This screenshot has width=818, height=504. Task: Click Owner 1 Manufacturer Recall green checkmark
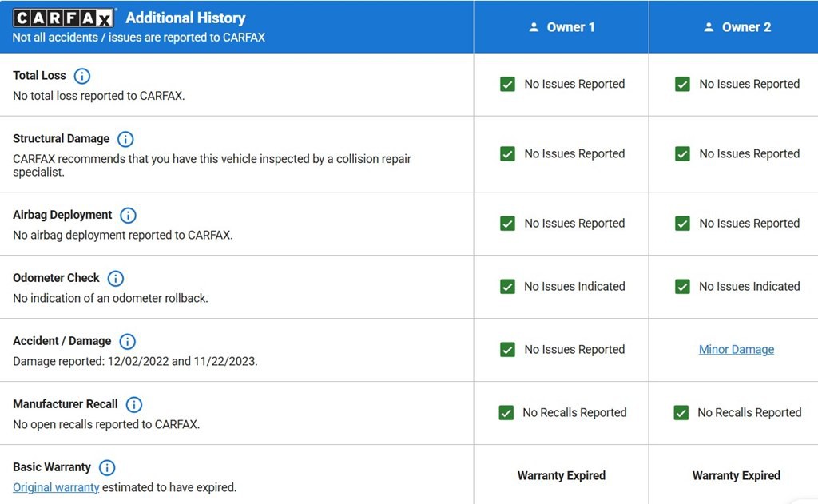(x=506, y=412)
